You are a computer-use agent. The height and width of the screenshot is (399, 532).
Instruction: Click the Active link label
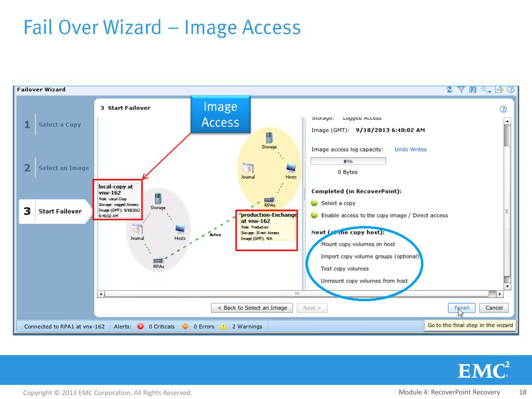[215, 235]
